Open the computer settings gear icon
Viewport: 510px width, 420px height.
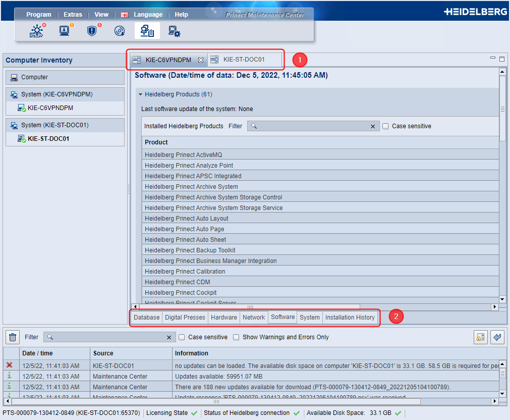click(x=175, y=32)
